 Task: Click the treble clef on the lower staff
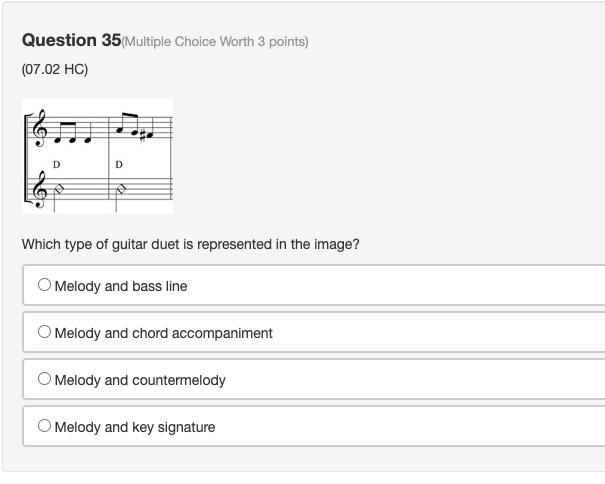(41, 190)
